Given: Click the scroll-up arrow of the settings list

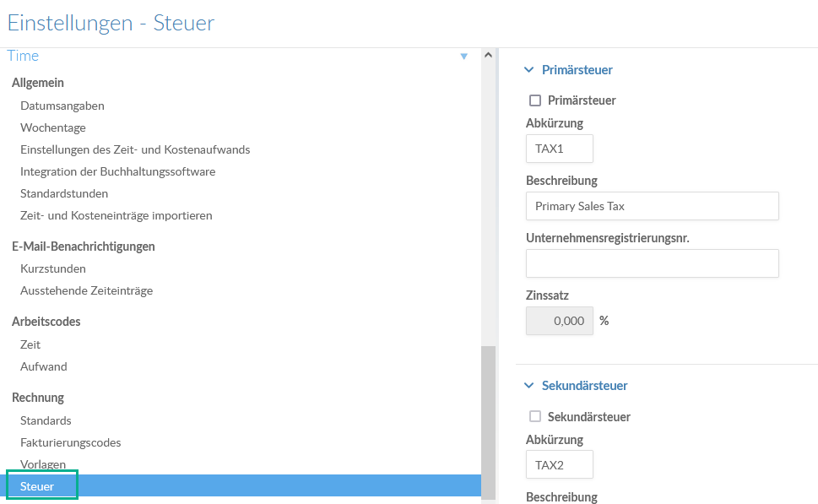Looking at the screenshot, I should (488, 55).
